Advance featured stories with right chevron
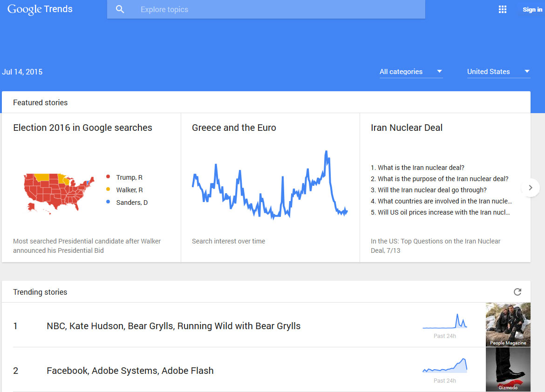This screenshot has width=545, height=392. [x=531, y=188]
